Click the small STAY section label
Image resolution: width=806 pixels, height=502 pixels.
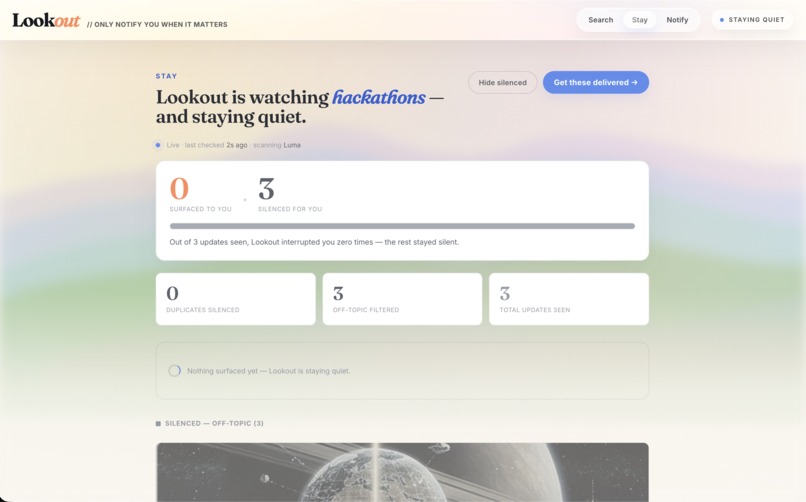coord(166,76)
